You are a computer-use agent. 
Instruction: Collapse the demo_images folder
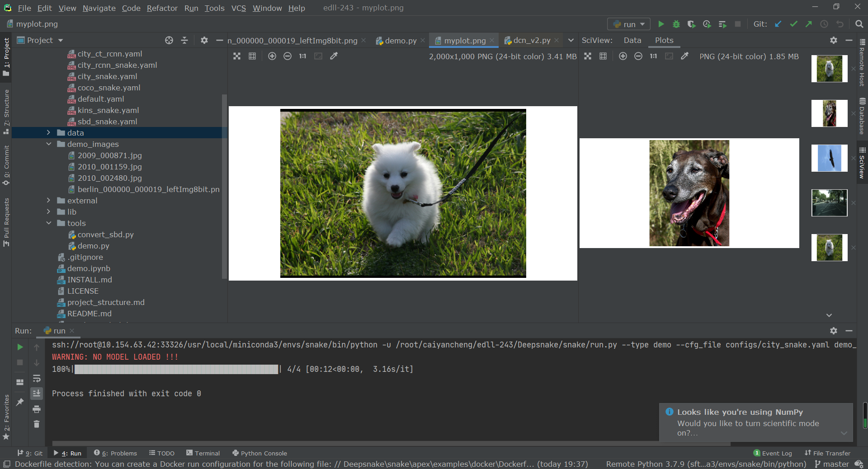pyautogui.click(x=49, y=144)
